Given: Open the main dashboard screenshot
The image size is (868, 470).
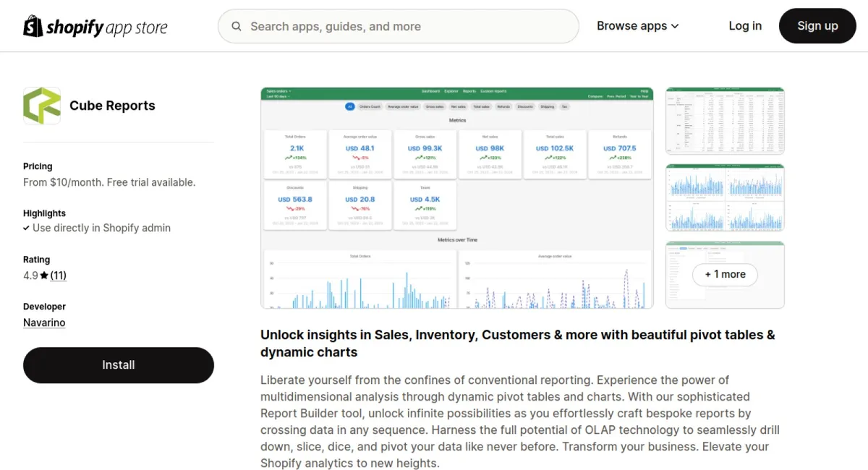Looking at the screenshot, I should click(x=457, y=198).
